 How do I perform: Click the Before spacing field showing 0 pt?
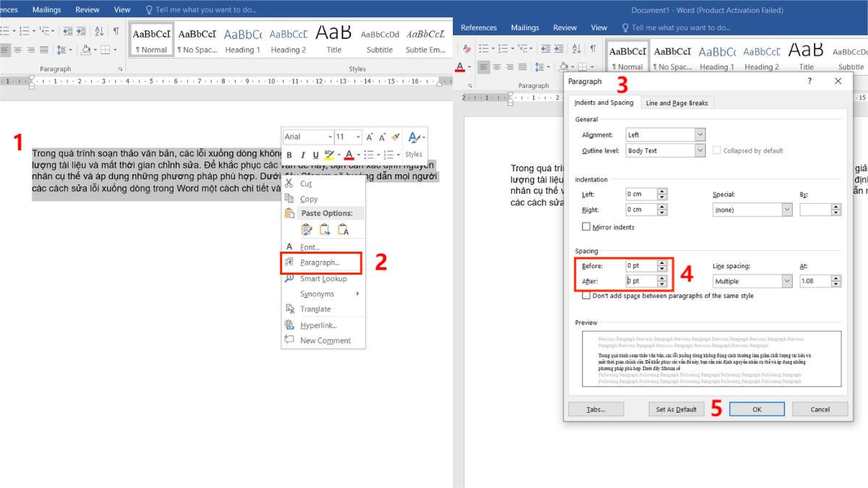click(641, 265)
